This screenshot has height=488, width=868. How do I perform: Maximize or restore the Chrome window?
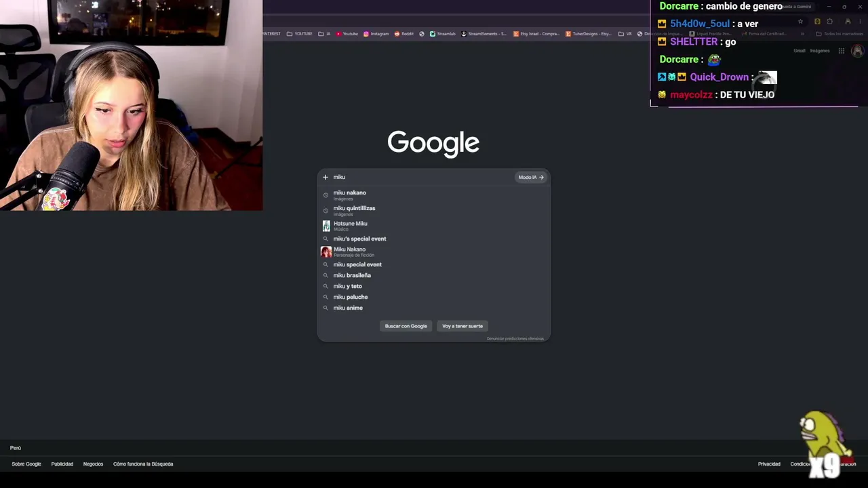click(844, 7)
